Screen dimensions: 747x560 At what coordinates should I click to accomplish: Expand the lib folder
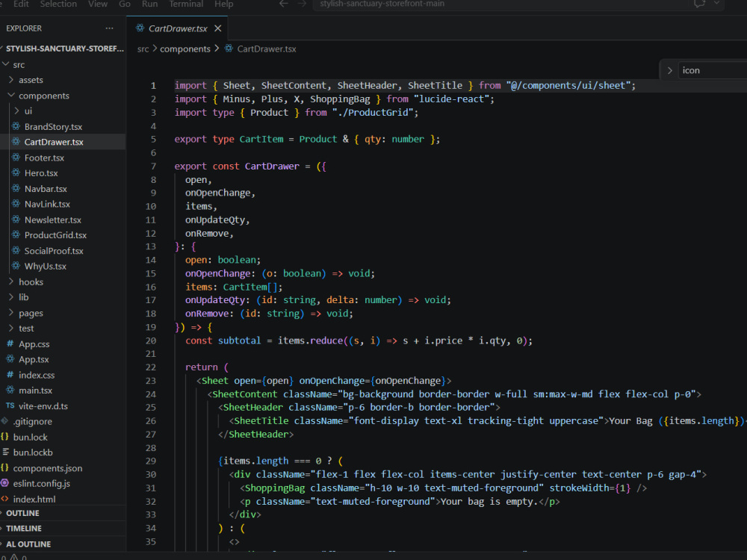pyautogui.click(x=11, y=296)
